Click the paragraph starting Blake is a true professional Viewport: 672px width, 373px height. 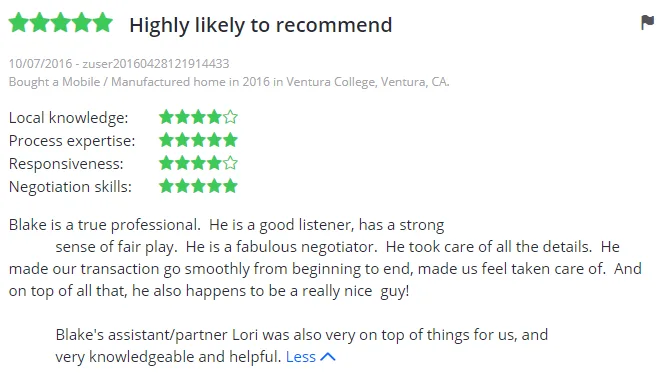click(x=325, y=258)
